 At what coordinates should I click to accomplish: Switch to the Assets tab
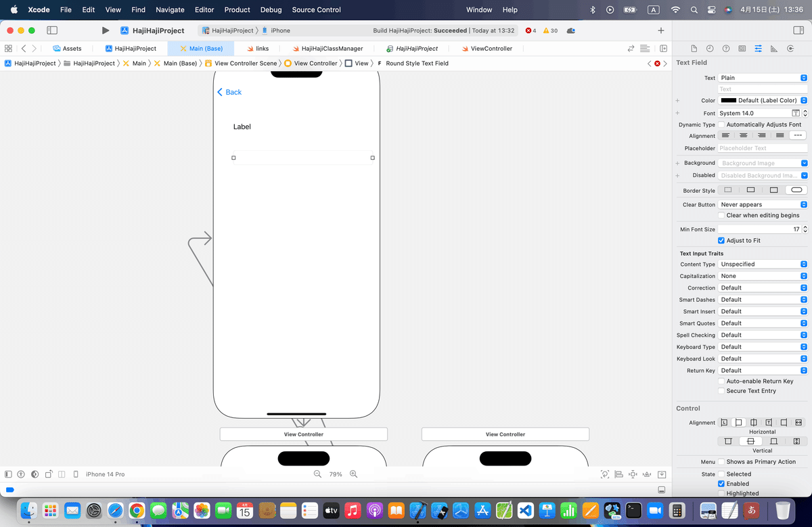pos(67,49)
